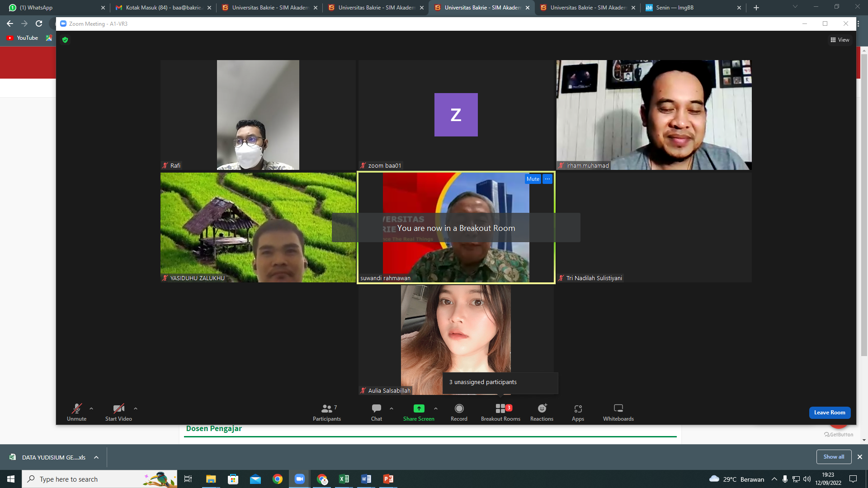Open the Reactions menu
The width and height of the screenshot is (868, 488).
542,412
